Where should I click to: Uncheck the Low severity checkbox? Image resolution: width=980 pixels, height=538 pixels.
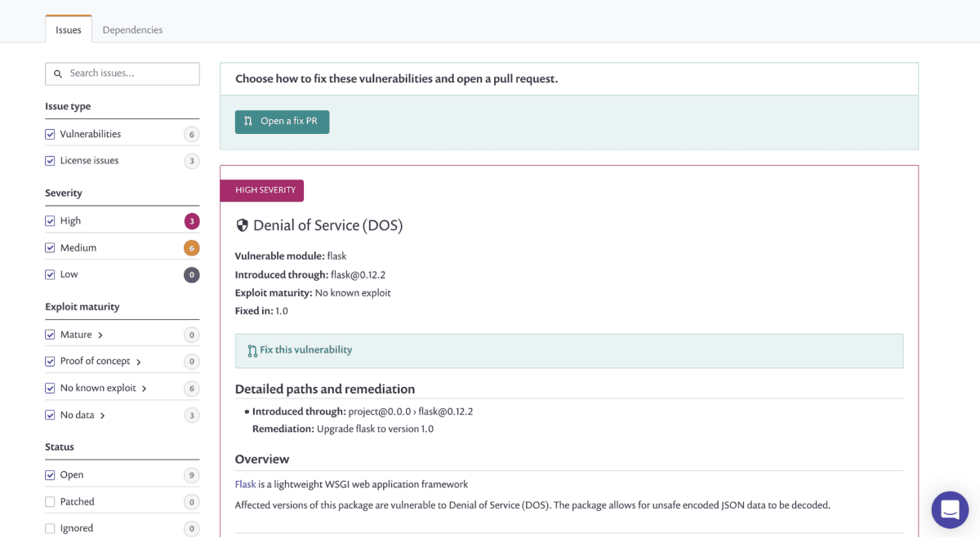click(50, 275)
